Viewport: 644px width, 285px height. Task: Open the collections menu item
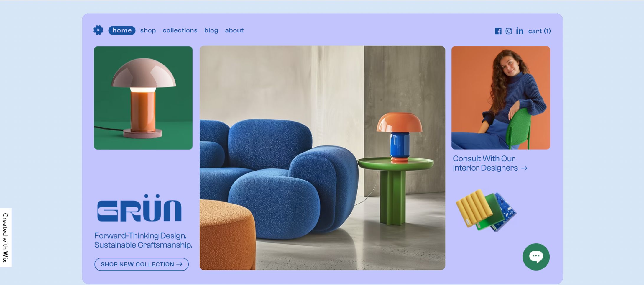tap(180, 30)
